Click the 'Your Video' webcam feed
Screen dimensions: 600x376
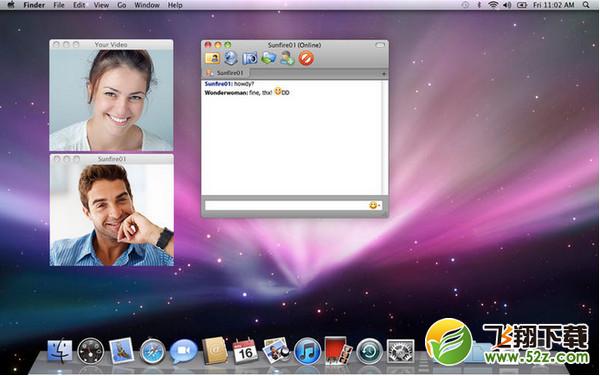(x=111, y=100)
